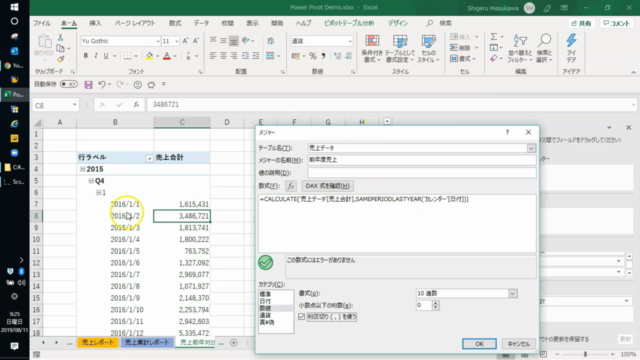Open the ファイル menu tab
Viewport: 640px width, 360px height.
tap(42, 23)
